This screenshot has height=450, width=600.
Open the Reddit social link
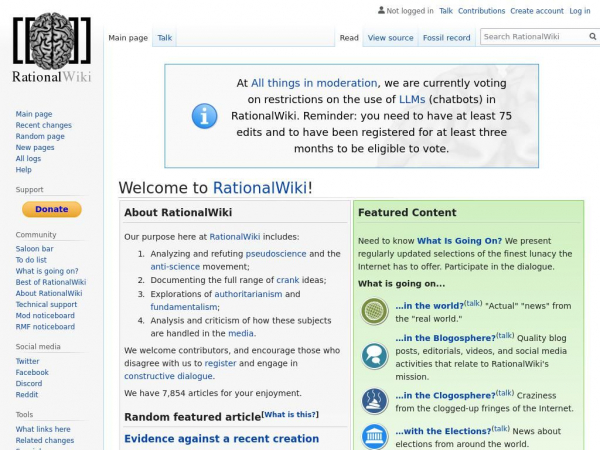pos(27,395)
